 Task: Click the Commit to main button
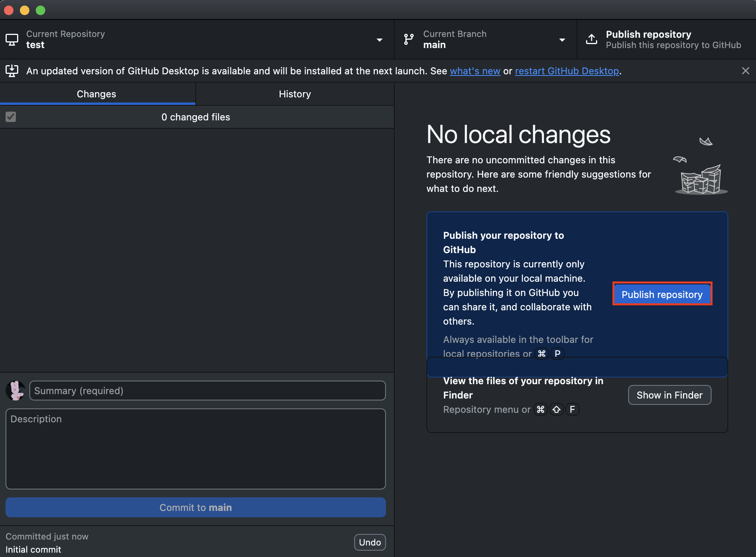pyautogui.click(x=196, y=507)
